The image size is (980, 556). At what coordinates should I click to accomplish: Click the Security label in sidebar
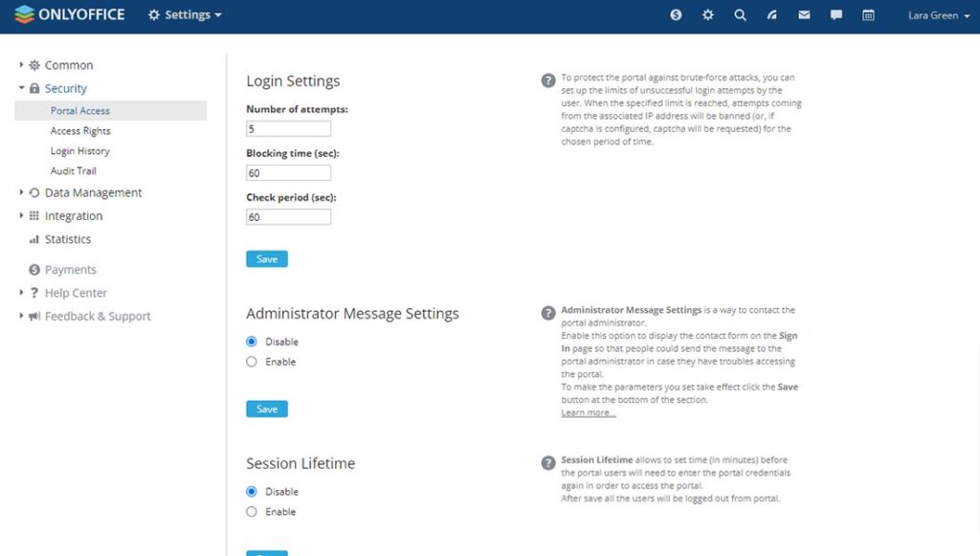point(66,88)
